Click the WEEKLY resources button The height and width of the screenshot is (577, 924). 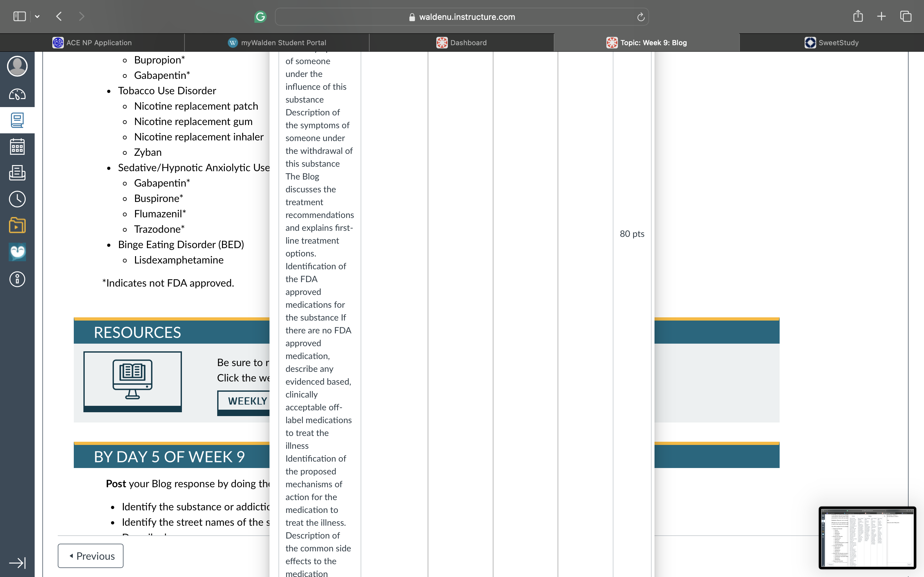[244, 402]
